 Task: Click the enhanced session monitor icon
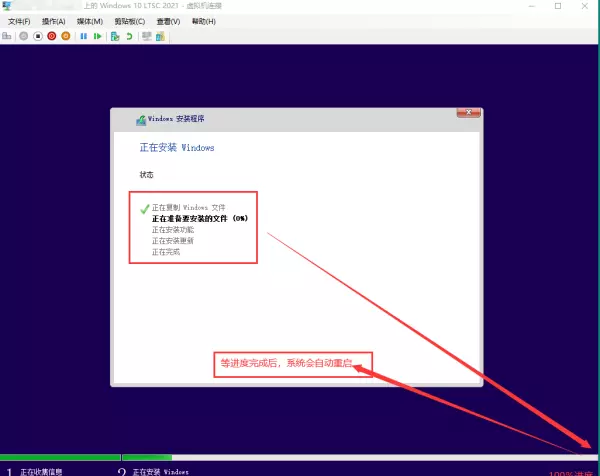pyautogui.click(x=147, y=36)
